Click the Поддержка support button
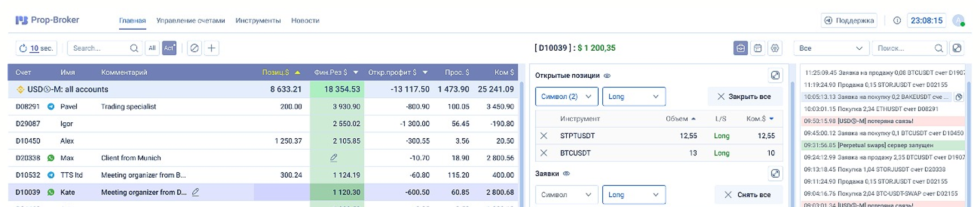The image size is (980, 207). tap(849, 20)
